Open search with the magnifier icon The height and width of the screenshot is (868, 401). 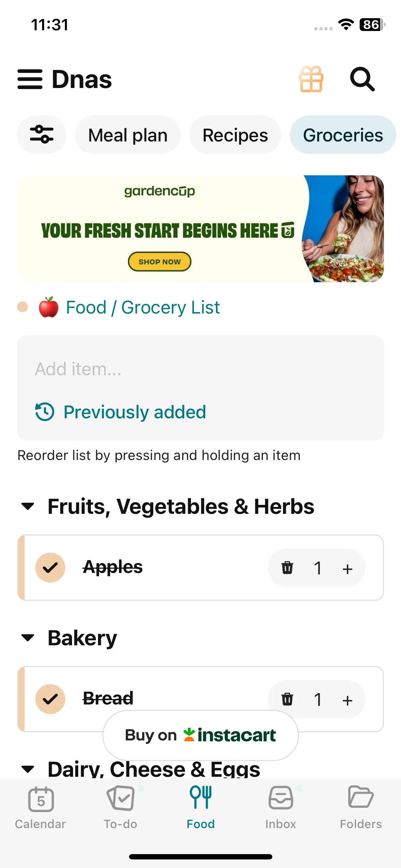(362, 79)
